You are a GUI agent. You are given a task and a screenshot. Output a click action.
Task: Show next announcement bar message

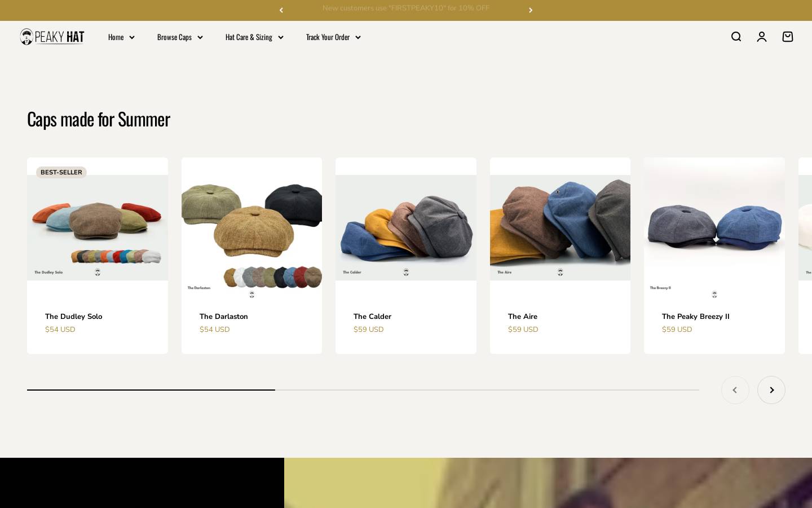(x=531, y=10)
